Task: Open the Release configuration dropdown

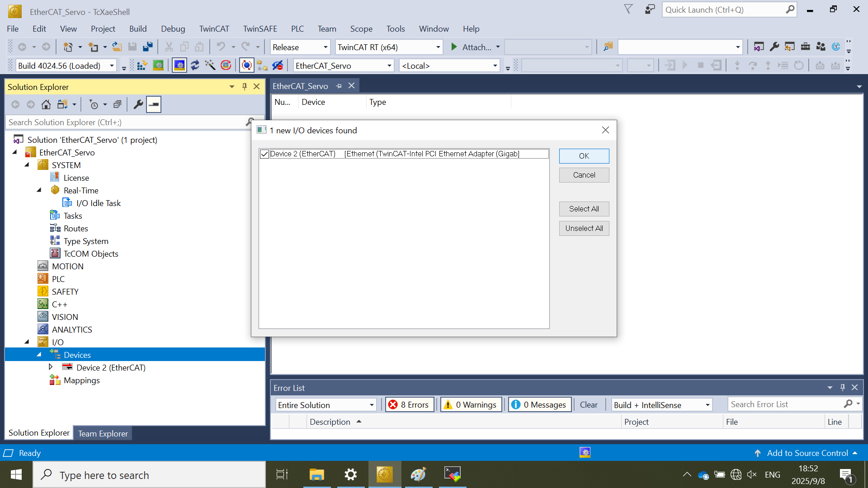Action: coord(325,47)
